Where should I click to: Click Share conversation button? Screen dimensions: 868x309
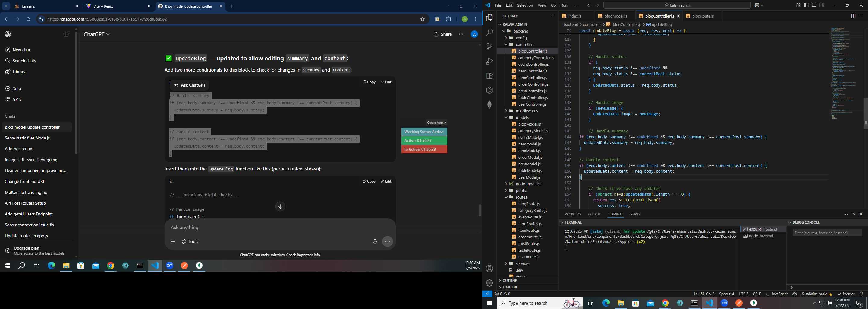(443, 34)
